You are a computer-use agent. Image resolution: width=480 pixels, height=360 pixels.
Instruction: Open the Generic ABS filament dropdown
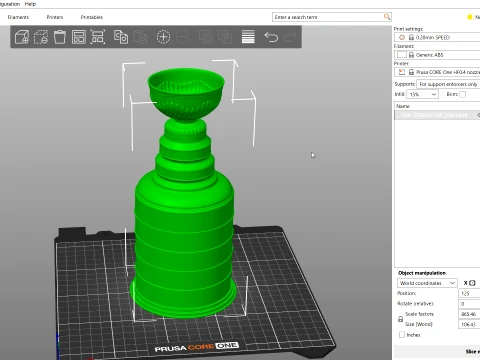437,55
